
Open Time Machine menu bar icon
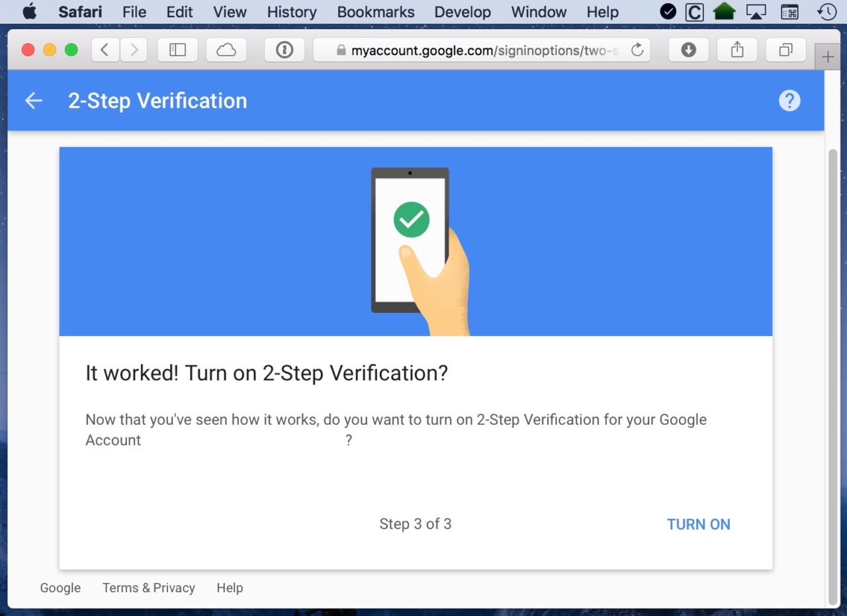coord(826,12)
